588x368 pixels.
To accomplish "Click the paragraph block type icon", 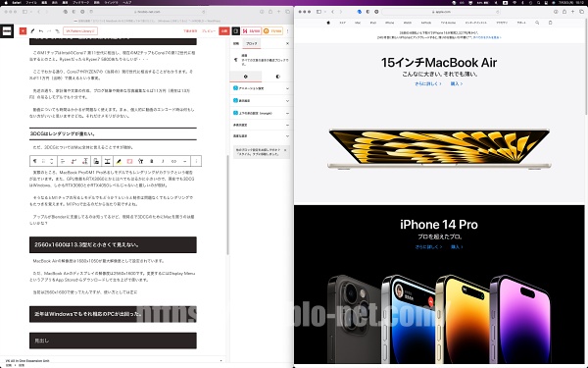I will pos(34,161).
